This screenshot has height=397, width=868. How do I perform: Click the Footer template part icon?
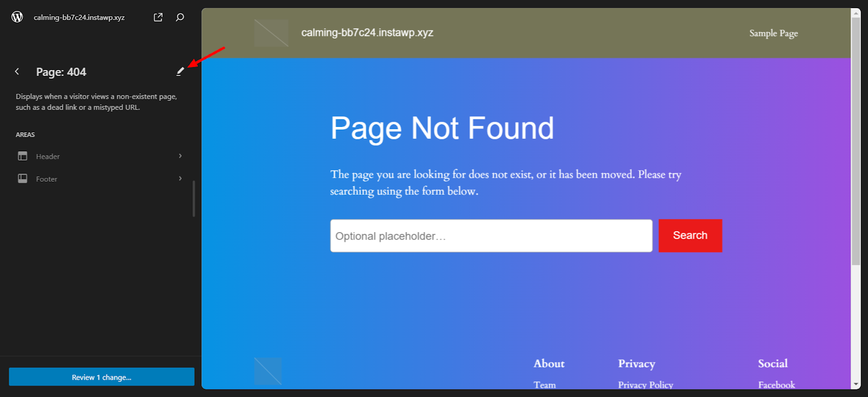tap(22, 178)
